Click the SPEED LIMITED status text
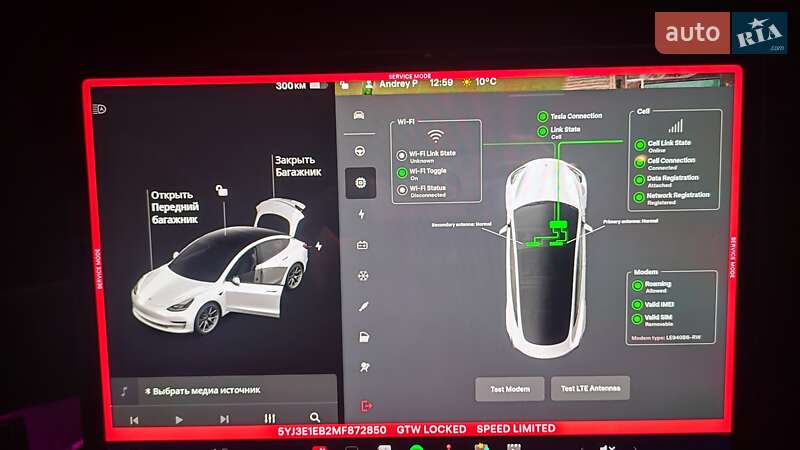Viewport: 800px width, 450px height. (x=516, y=429)
